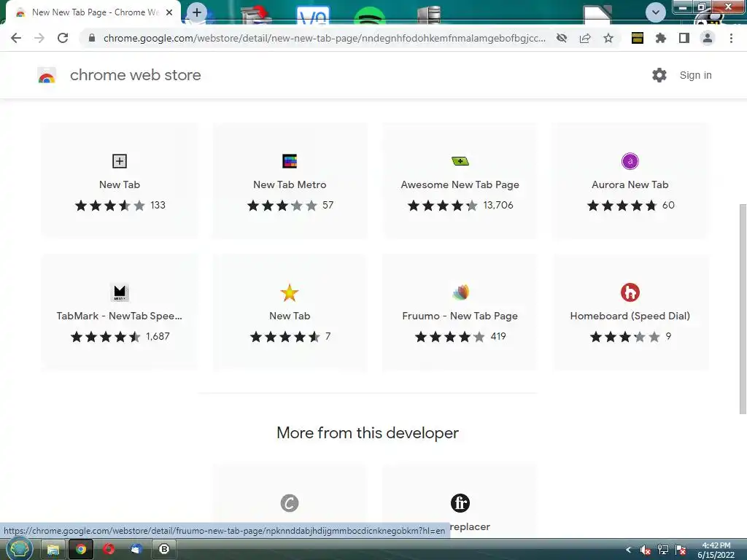Click the Chrome taskbar icon
The height and width of the screenshot is (560, 747).
81,550
